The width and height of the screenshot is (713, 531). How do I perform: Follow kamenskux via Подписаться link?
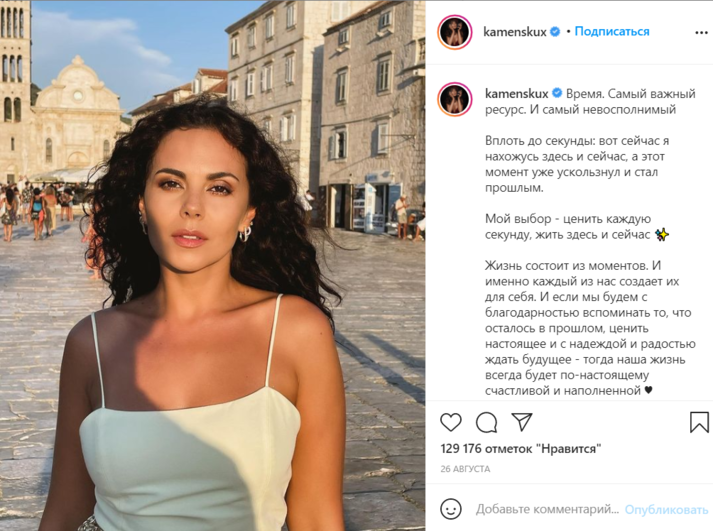pyautogui.click(x=612, y=31)
